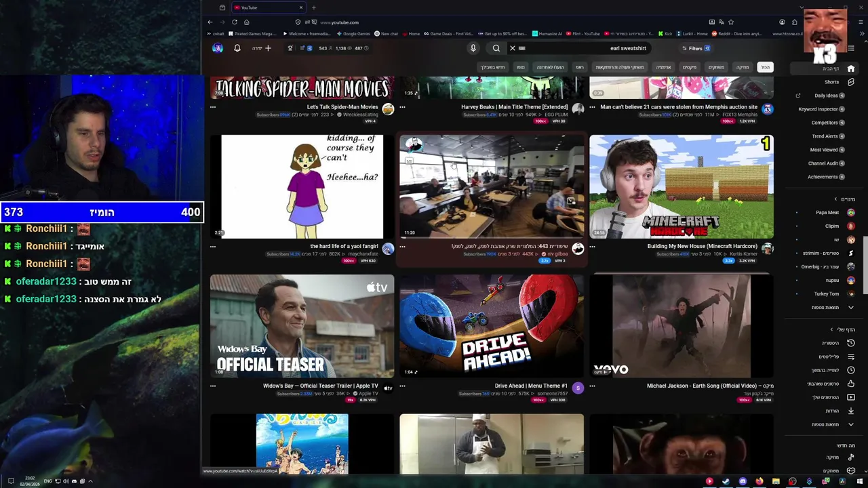Reload the page in browser
This screenshot has width=868, height=488.
tap(235, 22)
